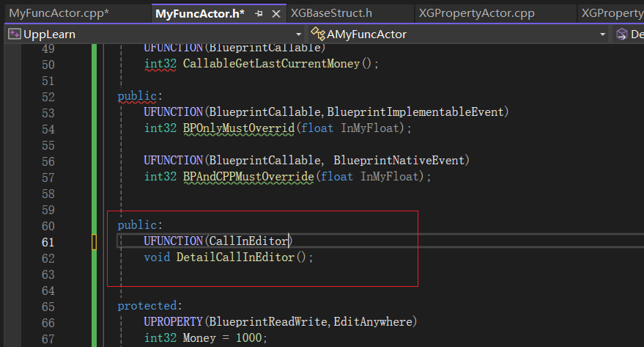Click float keyword on line 54
The height and width of the screenshot is (347, 644).
click(x=317, y=128)
